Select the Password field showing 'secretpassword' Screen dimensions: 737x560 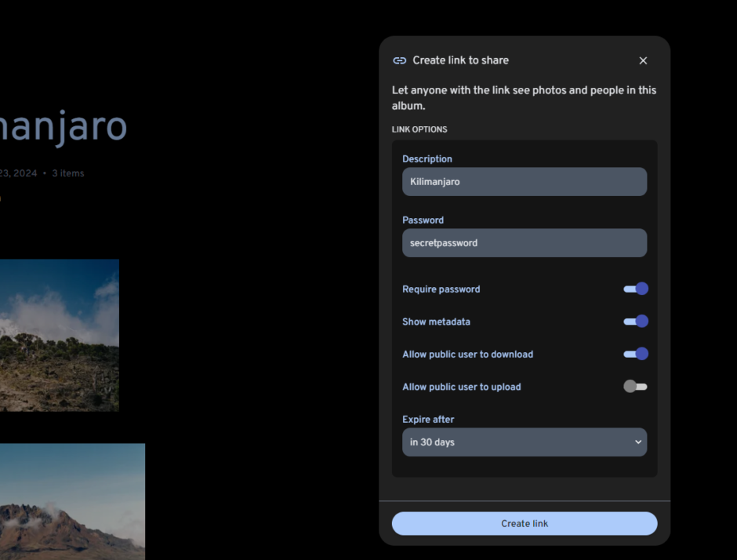(x=525, y=243)
